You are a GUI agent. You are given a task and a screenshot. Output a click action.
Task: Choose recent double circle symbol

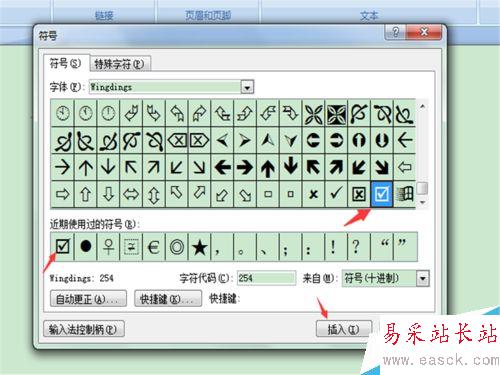point(176,247)
